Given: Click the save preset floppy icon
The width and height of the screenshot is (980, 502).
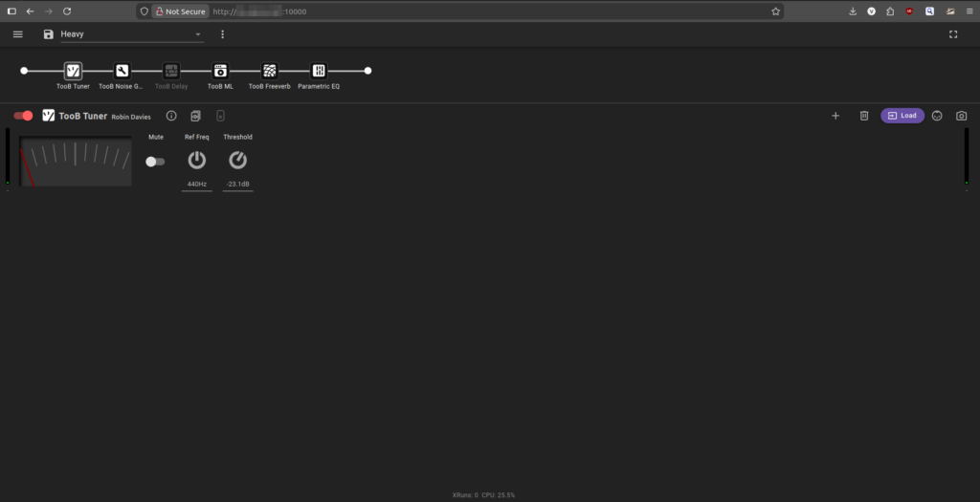Looking at the screenshot, I should [x=48, y=34].
